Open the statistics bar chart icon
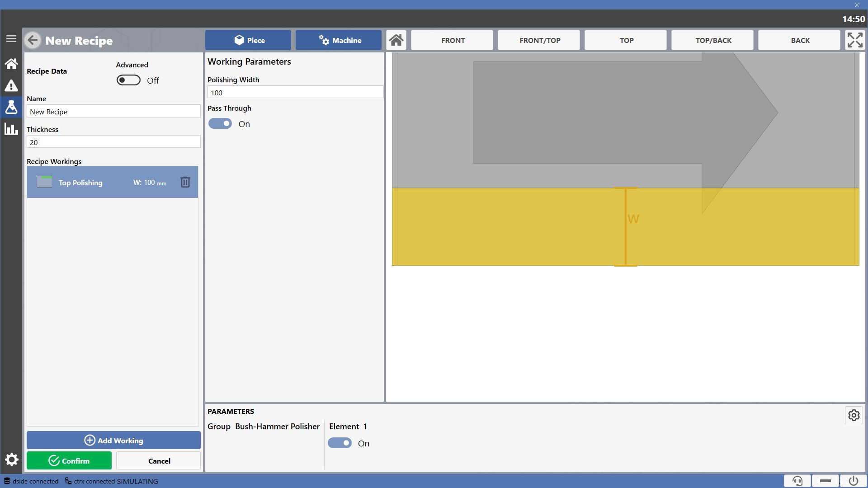The image size is (868, 488). (x=11, y=129)
